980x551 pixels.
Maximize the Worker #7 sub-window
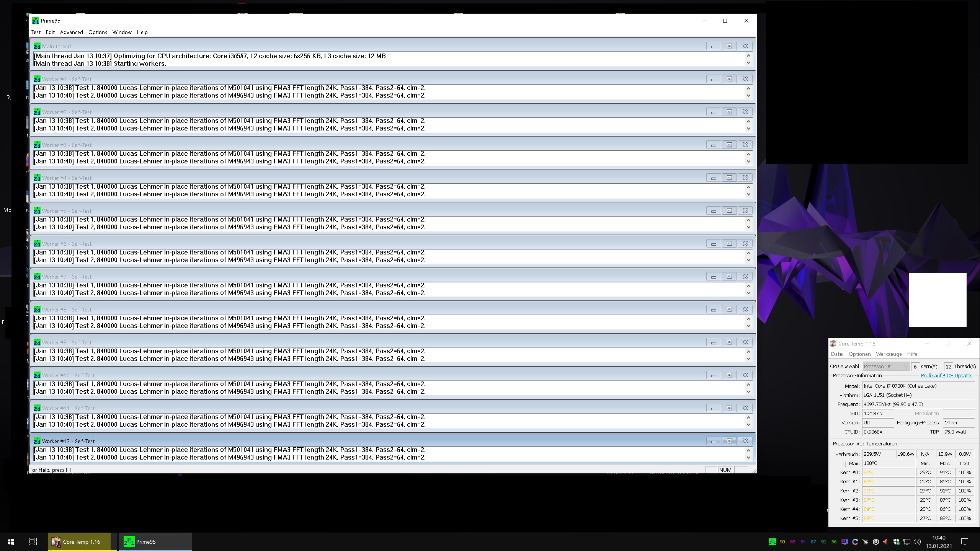click(729, 276)
